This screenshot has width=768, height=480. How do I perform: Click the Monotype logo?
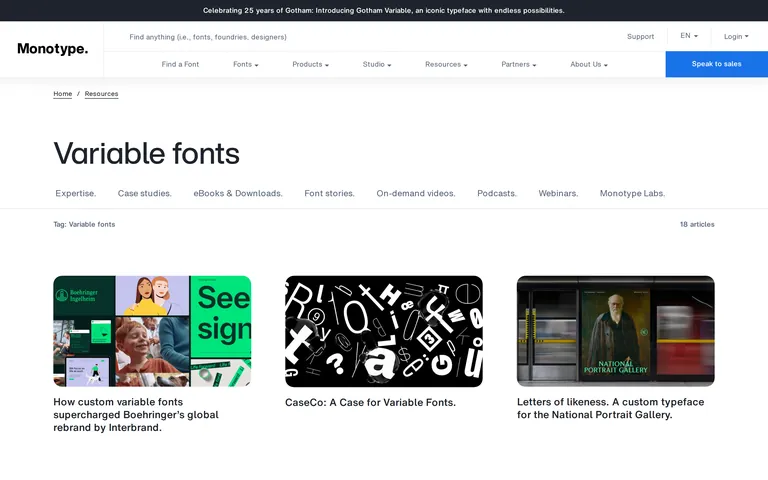52,48
